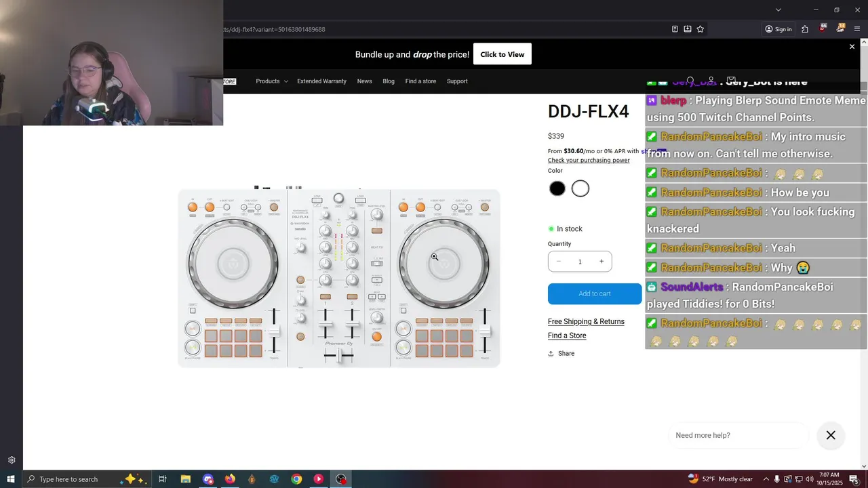The image size is (868, 488).
Task: Open Free Shipping & Returns link
Action: [x=586, y=322]
